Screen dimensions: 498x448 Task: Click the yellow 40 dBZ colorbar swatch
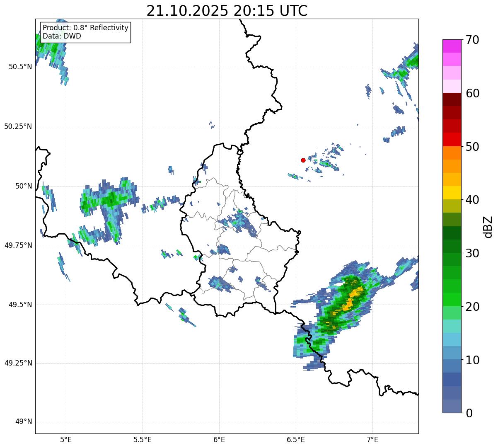452,193
